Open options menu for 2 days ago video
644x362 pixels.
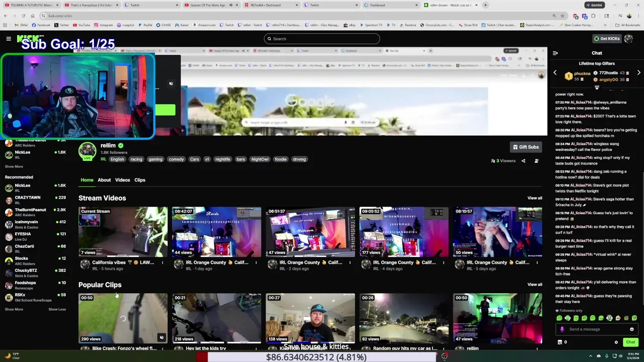point(350,262)
